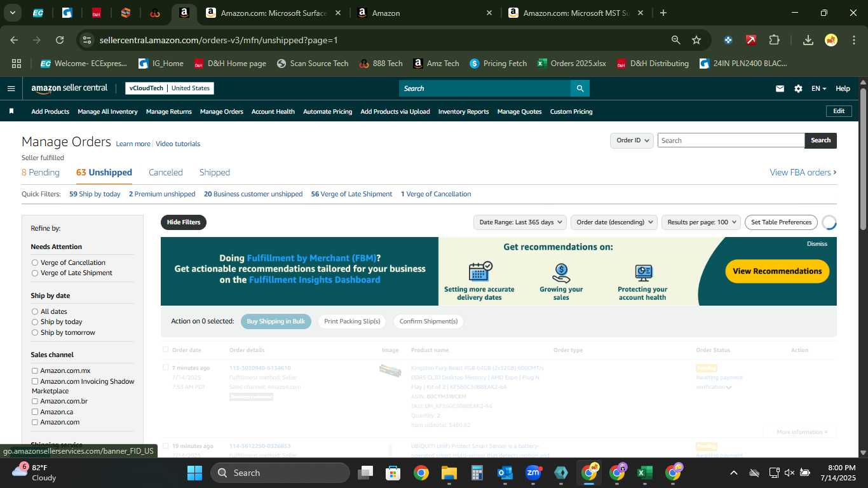The height and width of the screenshot is (488, 868).
Task: Select Verge of Late Shipment radio filter
Action: (35, 273)
